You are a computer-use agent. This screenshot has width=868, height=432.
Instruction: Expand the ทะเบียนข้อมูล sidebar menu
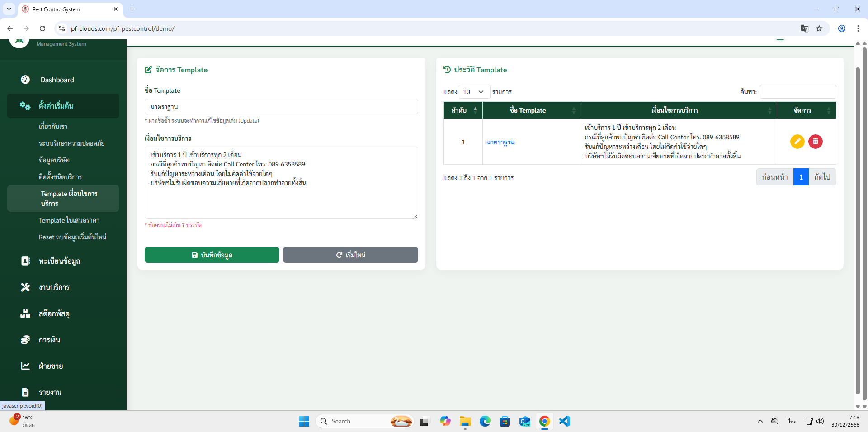tap(59, 261)
